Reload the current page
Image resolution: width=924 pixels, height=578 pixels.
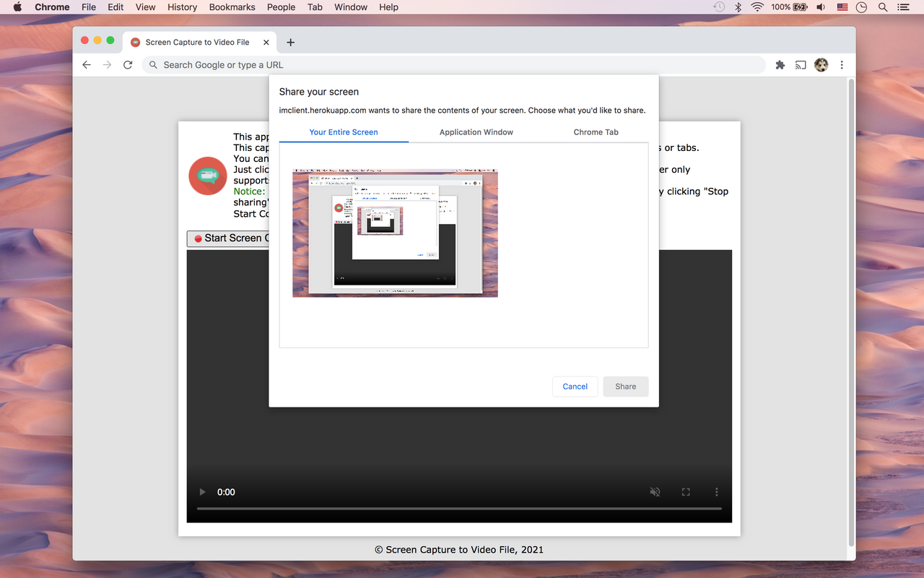pos(128,64)
